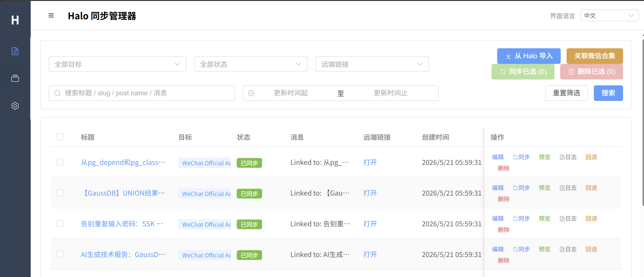
Task: Delete (删除) the 从pg_depend row
Action: pos(503,168)
